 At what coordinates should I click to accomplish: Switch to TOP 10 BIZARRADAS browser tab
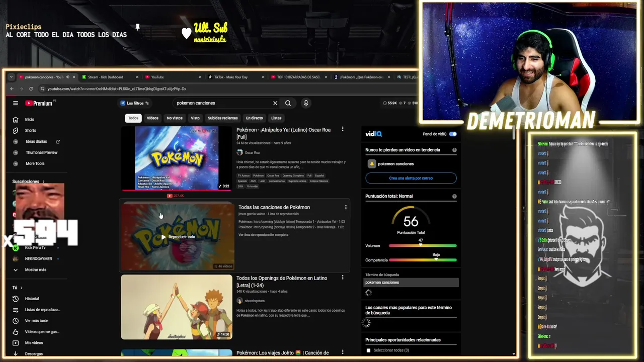tap(299, 77)
